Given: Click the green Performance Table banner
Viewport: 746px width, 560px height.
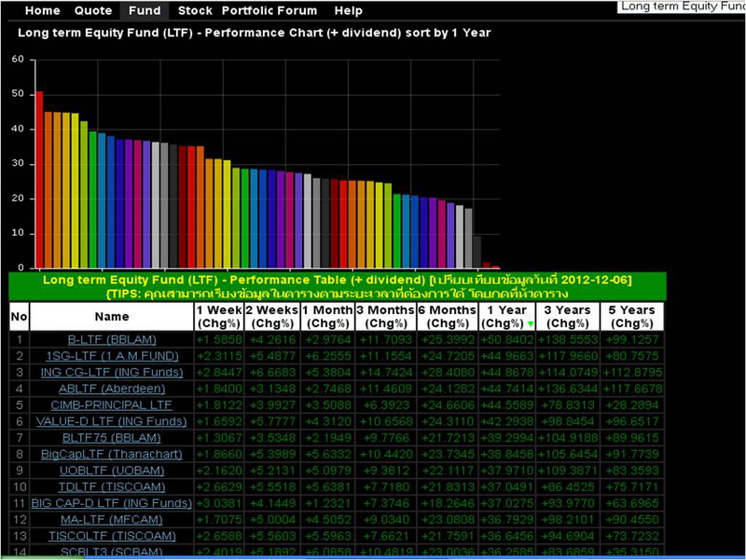Looking at the screenshot, I should [x=338, y=286].
